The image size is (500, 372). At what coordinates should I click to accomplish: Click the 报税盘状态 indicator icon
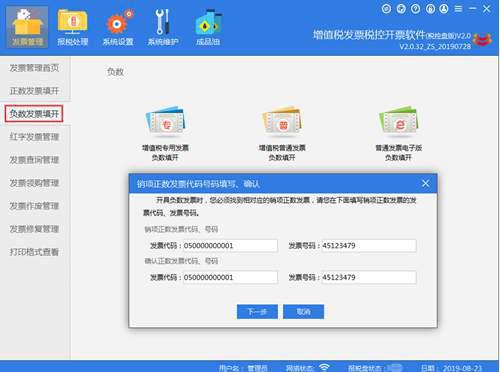[394, 368]
